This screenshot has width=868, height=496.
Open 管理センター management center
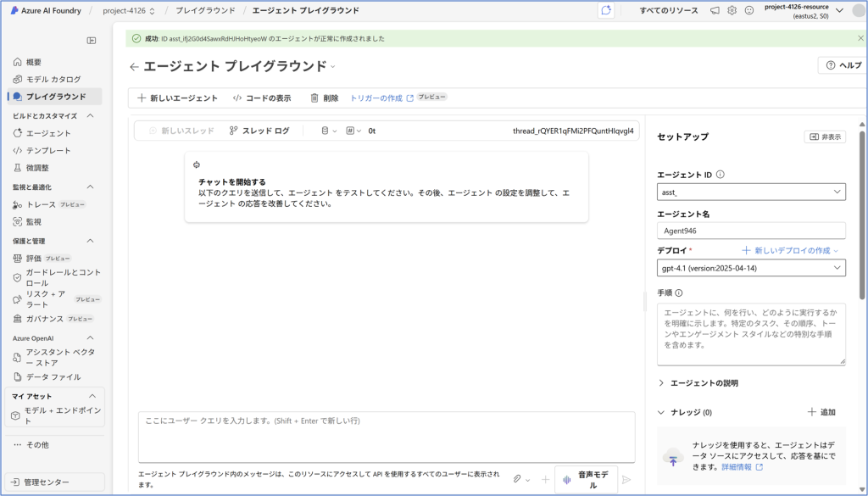click(x=54, y=482)
